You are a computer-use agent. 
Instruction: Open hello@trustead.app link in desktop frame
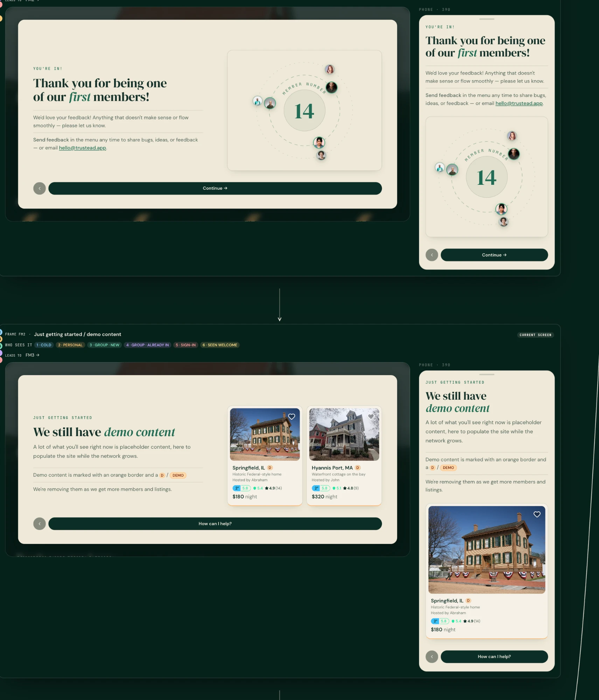[x=83, y=148]
